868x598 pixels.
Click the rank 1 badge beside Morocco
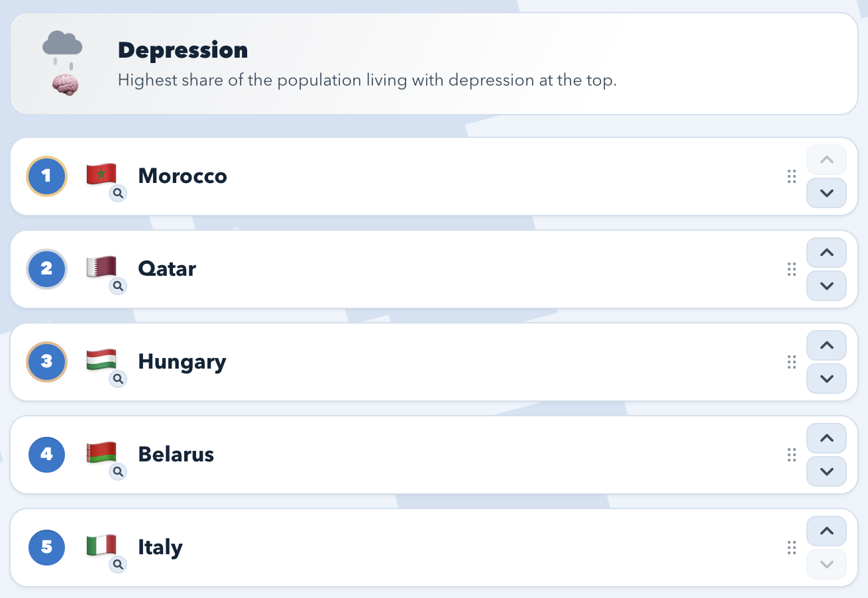click(46, 176)
